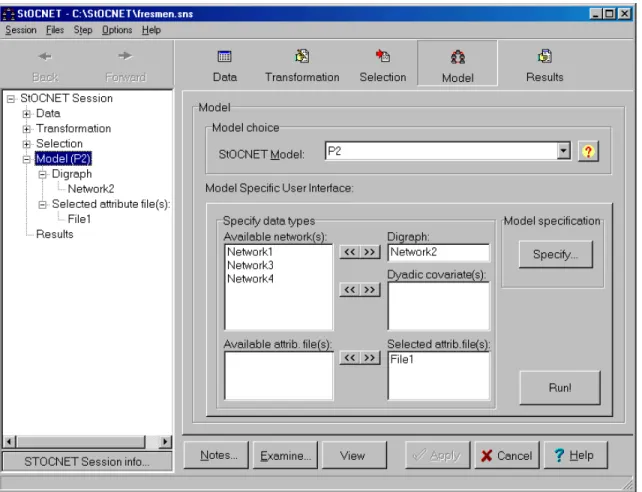642x492 pixels.
Task: Select Network3 in available networks
Action: click(250, 265)
